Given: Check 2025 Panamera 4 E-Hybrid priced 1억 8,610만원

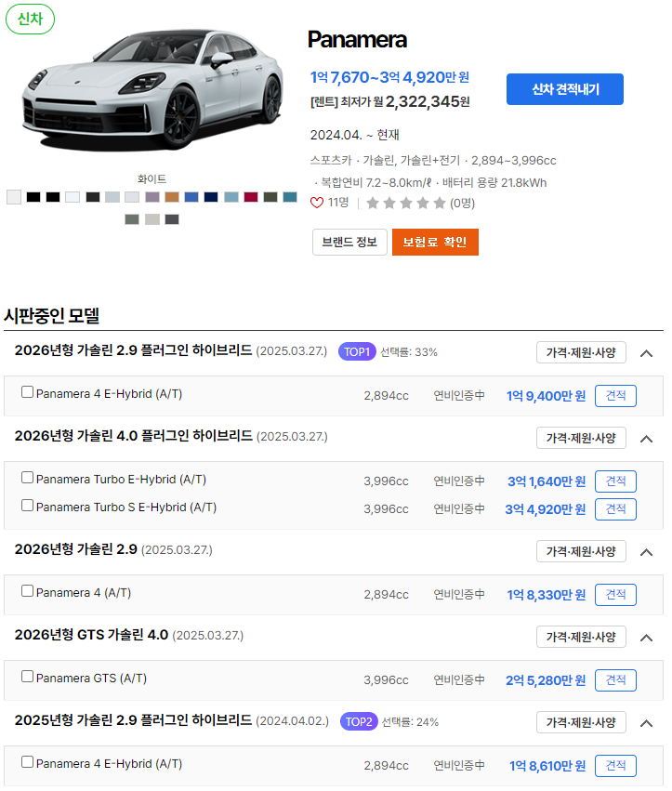Looking at the screenshot, I should pos(27,762).
